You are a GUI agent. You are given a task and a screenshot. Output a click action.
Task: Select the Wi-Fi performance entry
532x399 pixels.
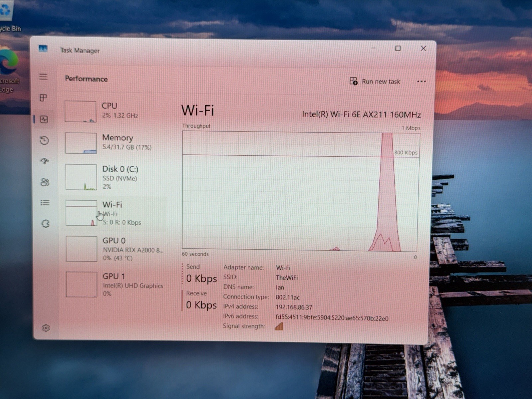(x=113, y=213)
